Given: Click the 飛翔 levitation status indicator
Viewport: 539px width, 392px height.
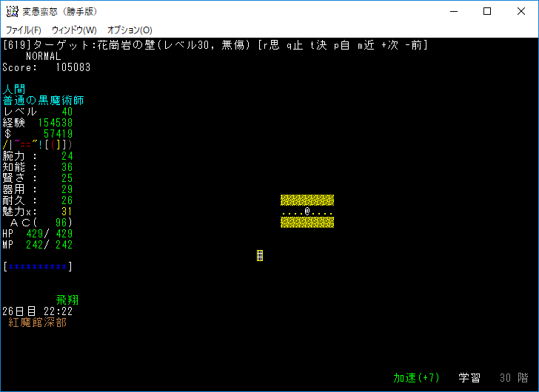Looking at the screenshot, I should 67,300.
